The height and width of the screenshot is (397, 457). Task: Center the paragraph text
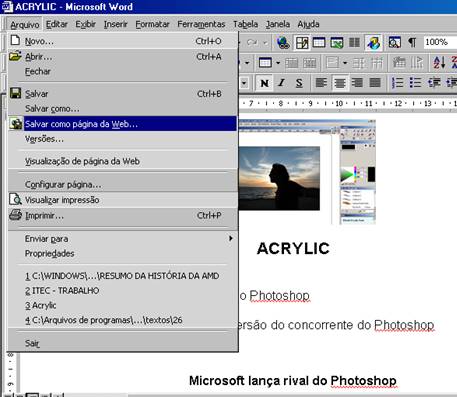[340, 83]
